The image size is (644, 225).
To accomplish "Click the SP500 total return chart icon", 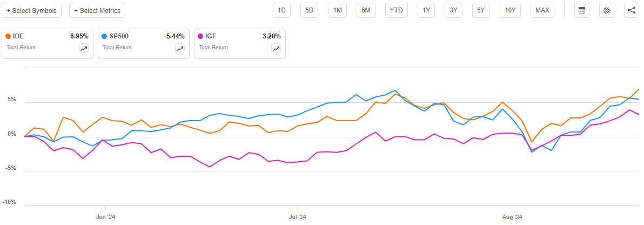I will (x=179, y=48).
